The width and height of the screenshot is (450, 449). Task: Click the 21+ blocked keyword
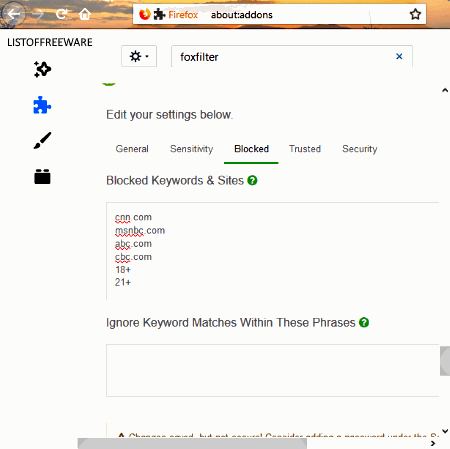point(123,282)
